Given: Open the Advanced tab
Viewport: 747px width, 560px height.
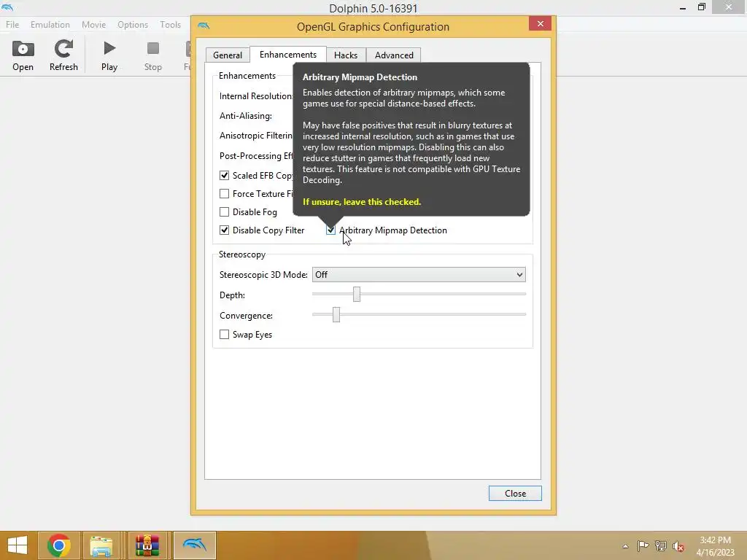Looking at the screenshot, I should 393,55.
